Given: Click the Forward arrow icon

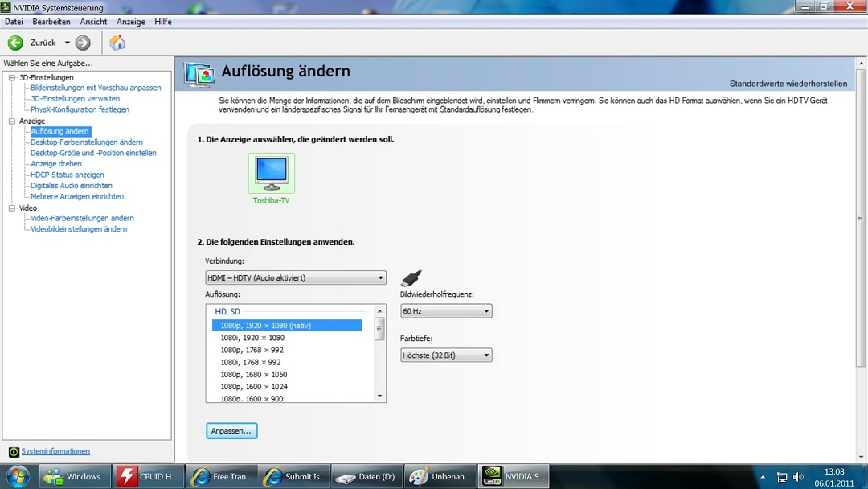Looking at the screenshot, I should click(x=83, y=43).
